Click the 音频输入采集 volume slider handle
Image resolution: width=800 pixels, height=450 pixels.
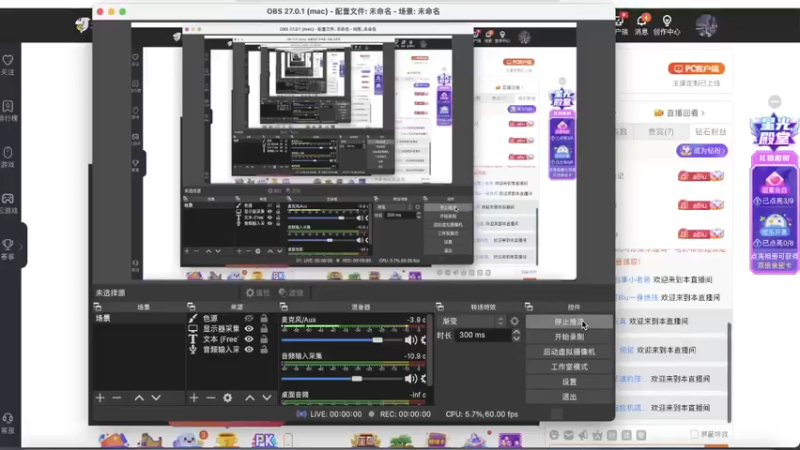click(x=357, y=379)
